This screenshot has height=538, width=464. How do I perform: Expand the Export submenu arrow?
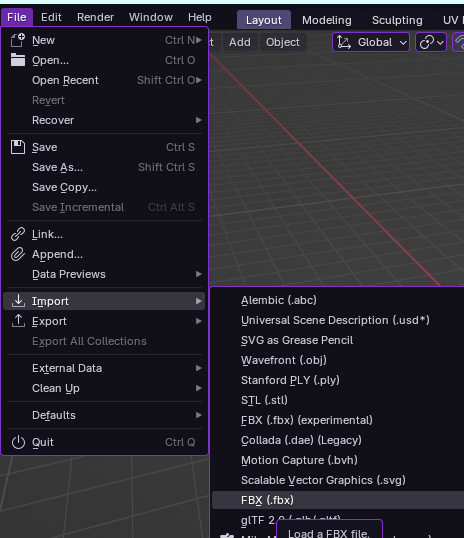(x=199, y=321)
